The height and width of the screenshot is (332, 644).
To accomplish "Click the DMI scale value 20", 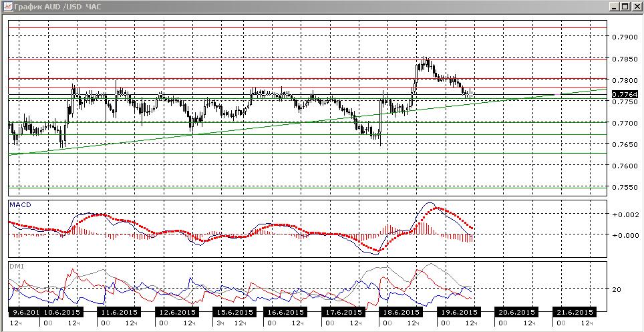I will point(616,289).
